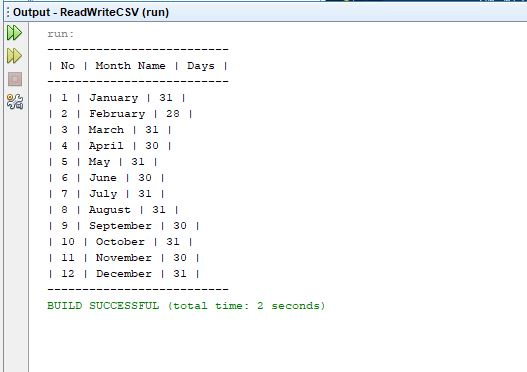Click the red Stop build square icon

[15, 79]
